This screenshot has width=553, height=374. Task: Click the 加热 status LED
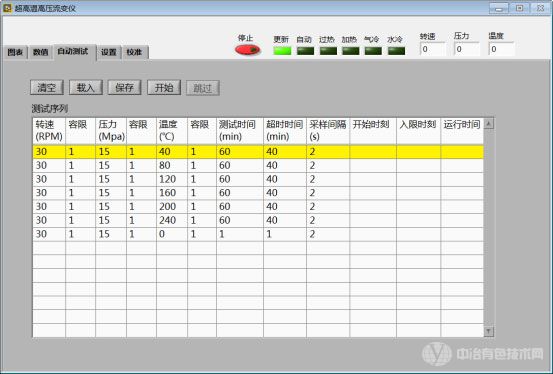[x=351, y=51]
